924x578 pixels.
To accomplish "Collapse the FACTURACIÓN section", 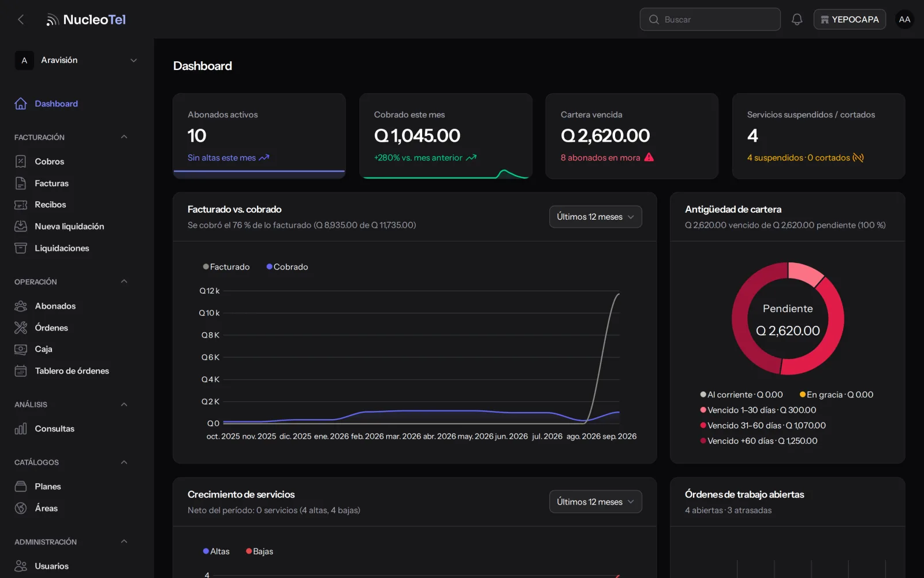I will (x=124, y=137).
